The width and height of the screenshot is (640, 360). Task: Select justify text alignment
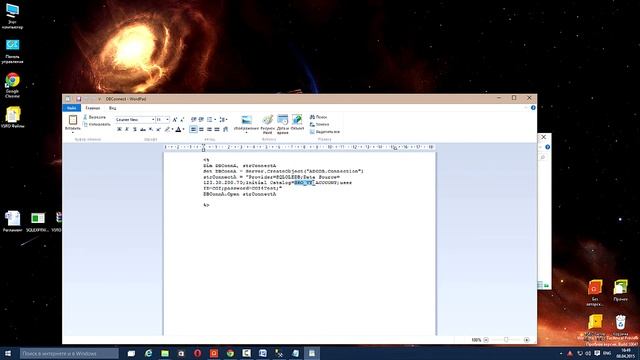tap(217, 129)
